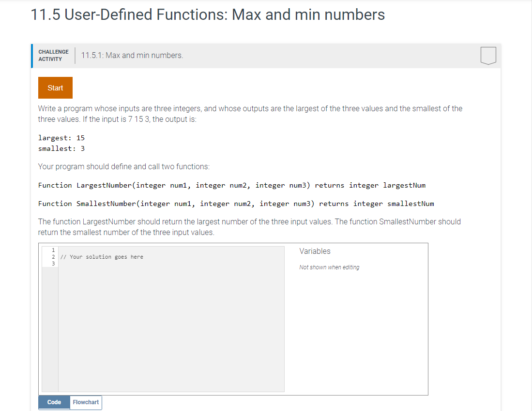The height and width of the screenshot is (411, 532).
Task: Click the CHALLENGE ACTIVITY label
Action: click(53, 55)
